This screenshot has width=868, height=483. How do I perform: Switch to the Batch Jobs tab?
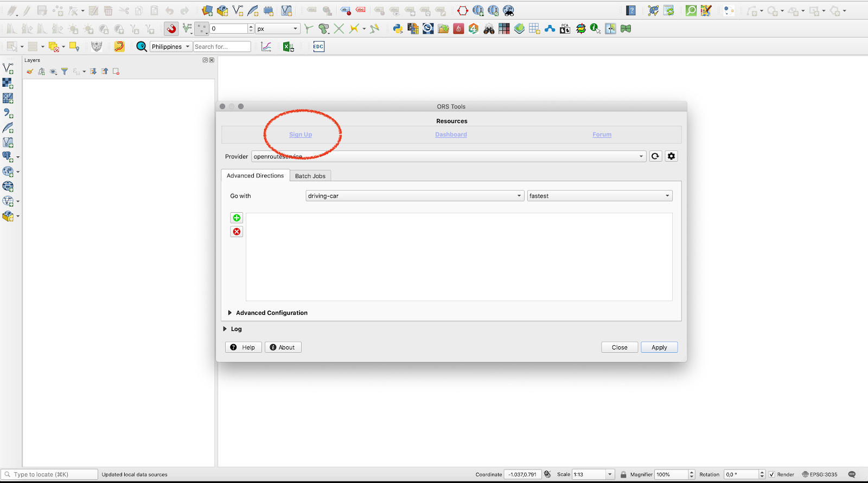[x=310, y=176]
